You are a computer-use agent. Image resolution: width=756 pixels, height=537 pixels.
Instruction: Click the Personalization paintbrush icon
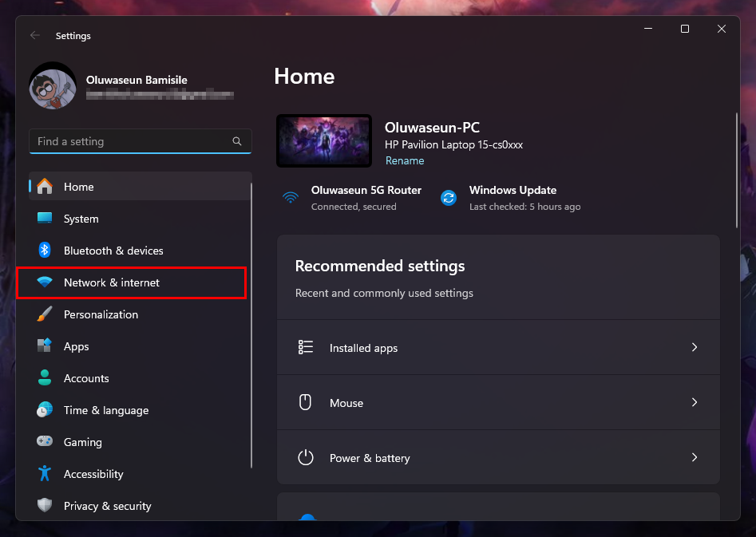point(45,314)
